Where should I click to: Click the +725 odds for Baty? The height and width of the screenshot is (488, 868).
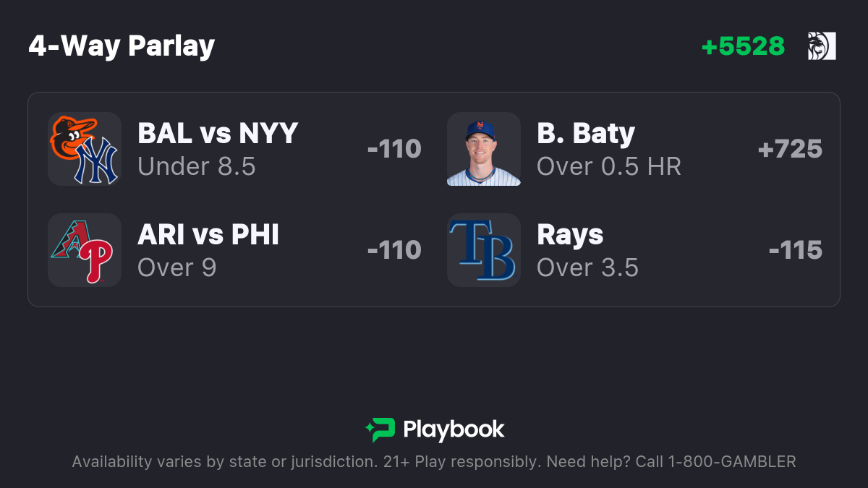(790, 149)
